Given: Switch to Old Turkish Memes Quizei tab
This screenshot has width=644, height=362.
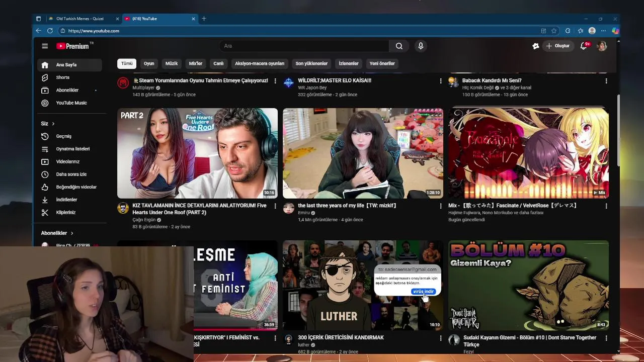Looking at the screenshot, I should pos(84,19).
